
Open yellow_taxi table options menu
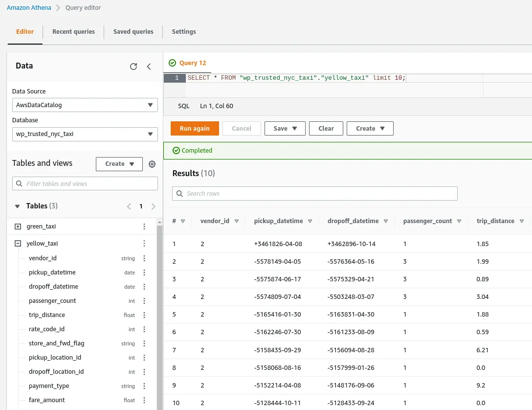pyautogui.click(x=144, y=243)
